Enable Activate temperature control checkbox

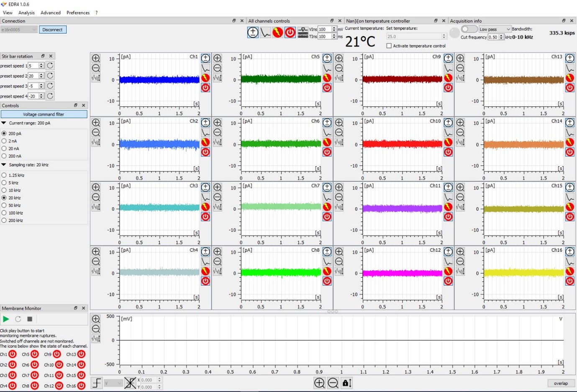pyautogui.click(x=389, y=46)
